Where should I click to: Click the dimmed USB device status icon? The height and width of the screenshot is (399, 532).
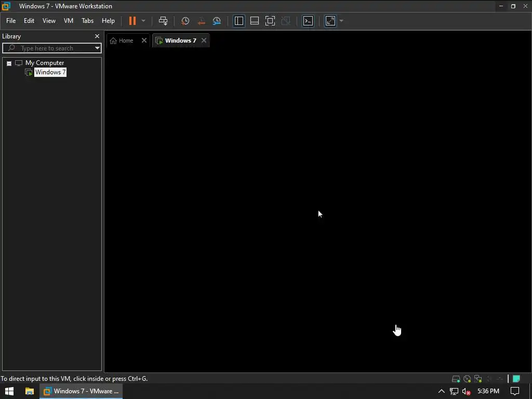(x=500, y=379)
